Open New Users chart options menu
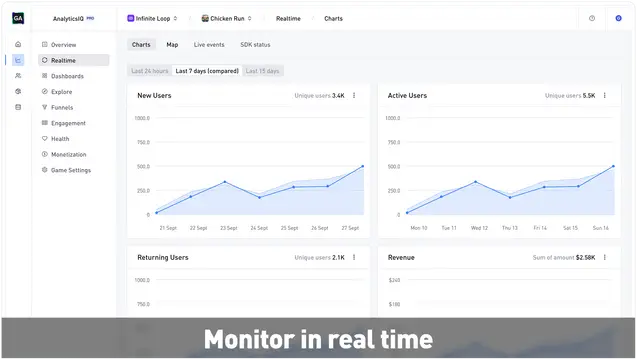 tap(354, 95)
